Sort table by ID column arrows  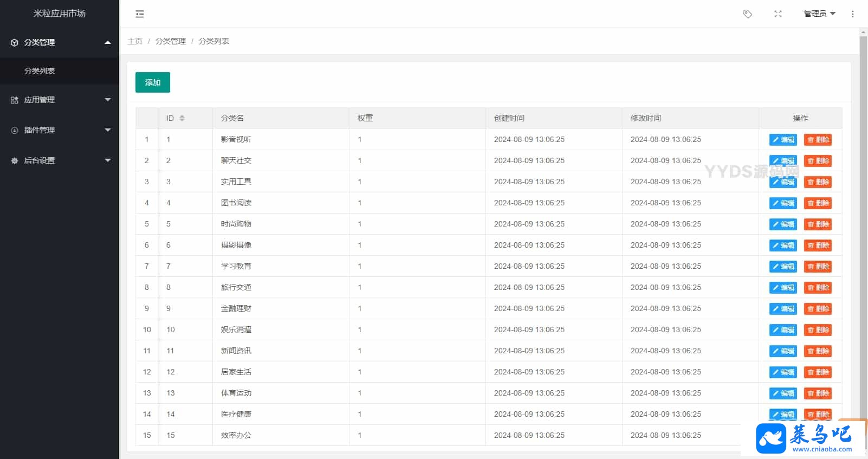pyautogui.click(x=182, y=118)
